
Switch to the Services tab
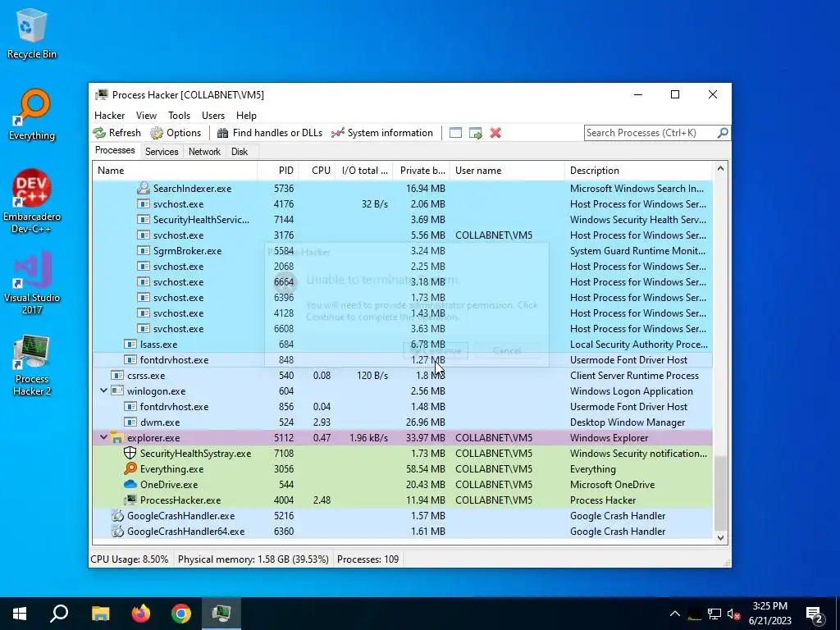tap(162, 152)
